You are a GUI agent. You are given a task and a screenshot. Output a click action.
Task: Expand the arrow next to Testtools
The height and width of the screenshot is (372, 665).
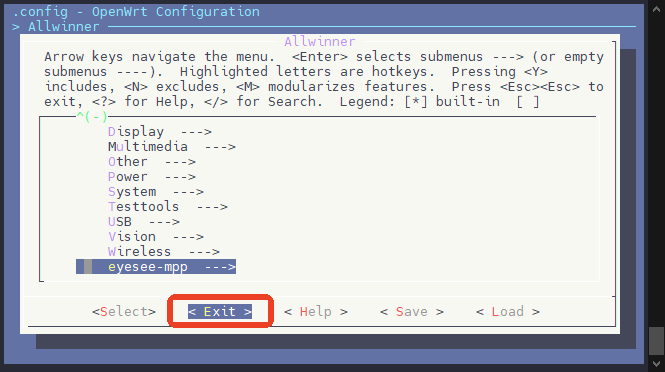[x=212, y=207]
